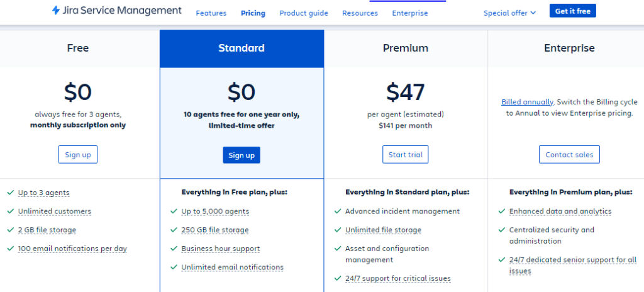Go to the Product guide page
The width and height of the screenshot is (644, 292).
pyautogui.click(x=304, y=13)
